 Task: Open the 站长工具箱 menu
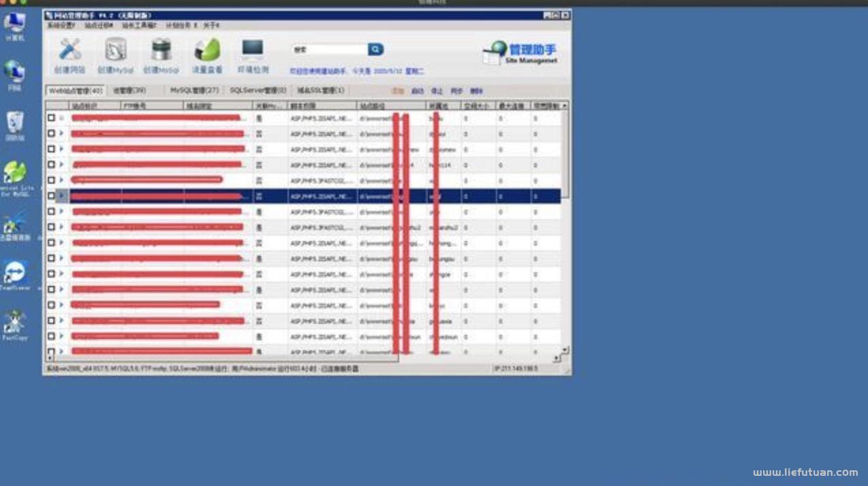tap(139, 25)
